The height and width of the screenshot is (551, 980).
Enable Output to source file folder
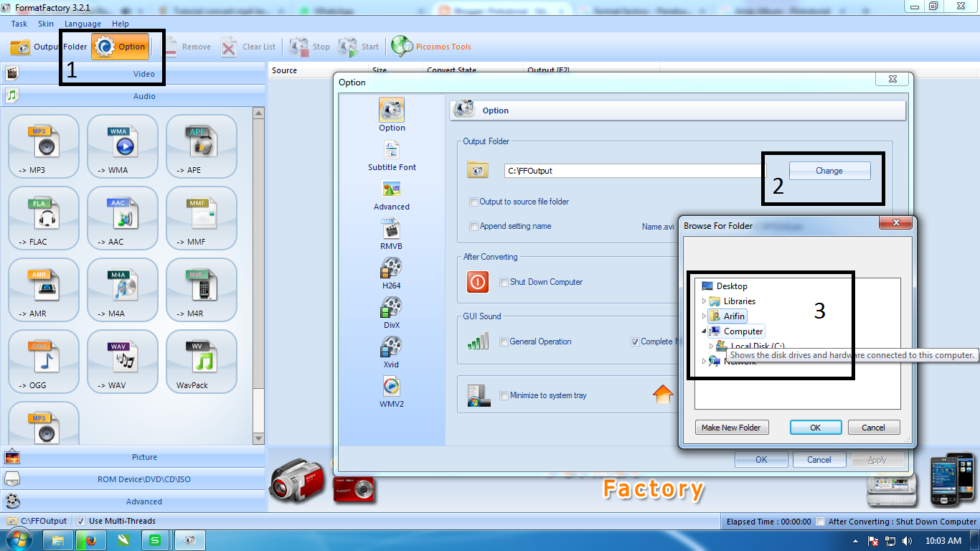coord(473,202)
